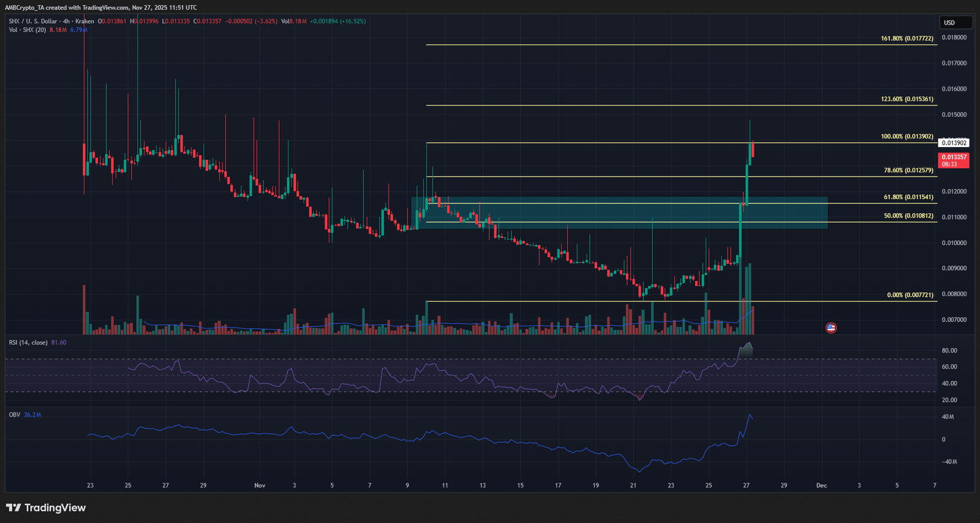Select the OBV indicator legend label
This screenshot has height=523, width=980.
pos(15,415)
